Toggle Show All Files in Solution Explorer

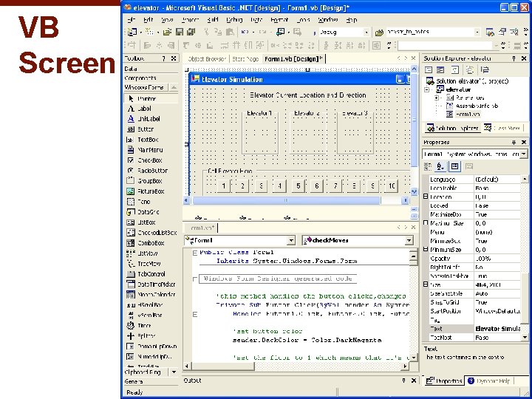tap(470, 70)
